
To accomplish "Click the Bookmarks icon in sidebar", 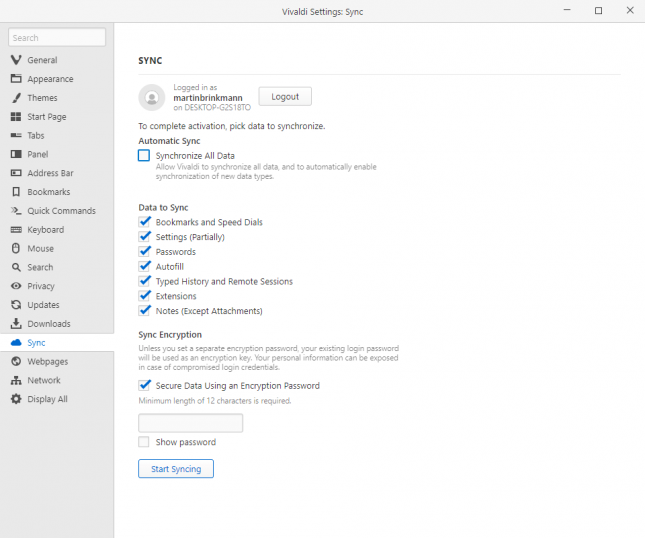I will click(x=16, y=192).
